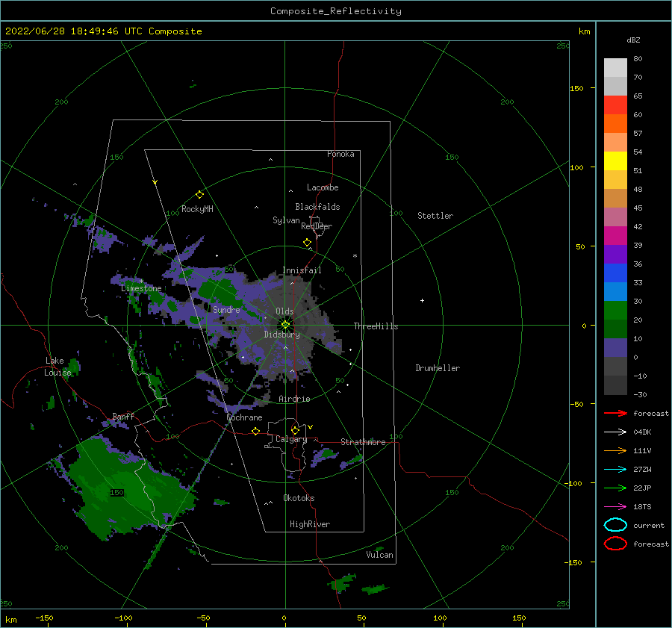
Task: Click the red forecast arrow in legend
Action: (x=615, y=413)
